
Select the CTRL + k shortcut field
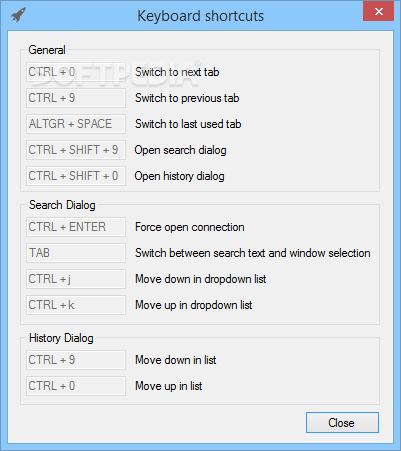(x=76, y=305)
